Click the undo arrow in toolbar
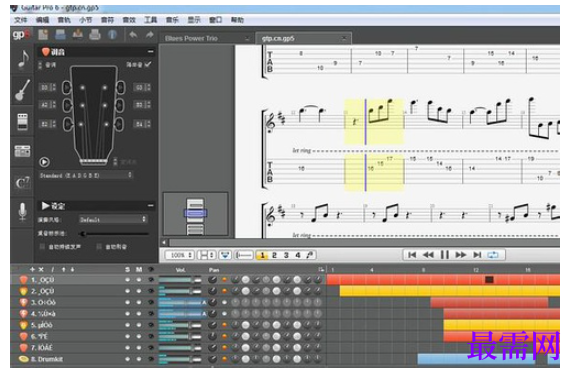The image size is (579, 377). point(133,35)
